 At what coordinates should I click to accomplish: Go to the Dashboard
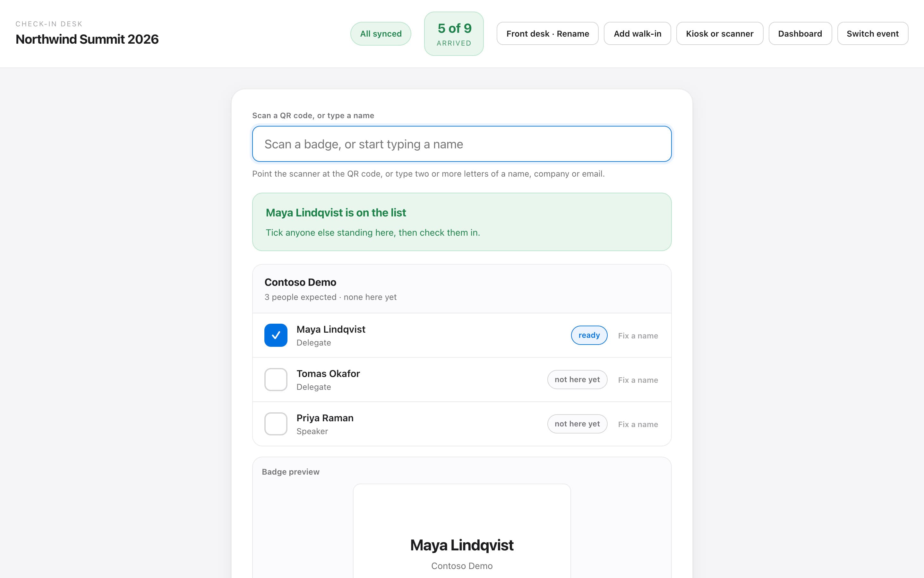[x=800, y=34]
